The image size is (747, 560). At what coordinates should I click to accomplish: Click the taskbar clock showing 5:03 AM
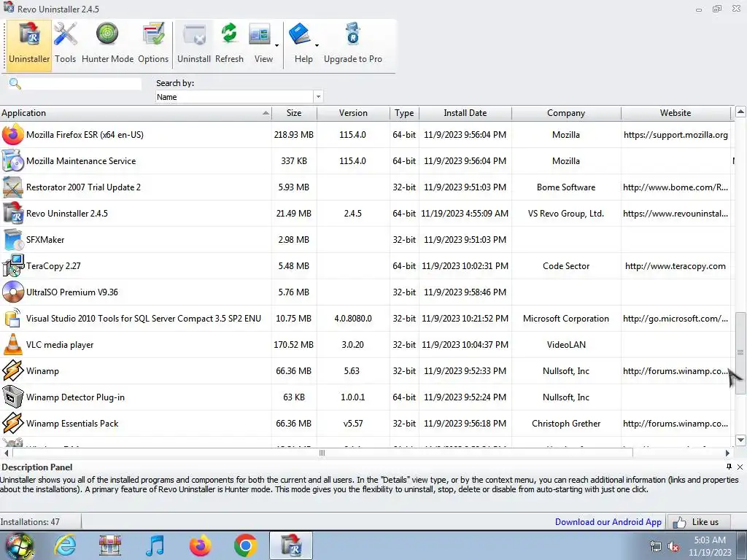point(709,546)
